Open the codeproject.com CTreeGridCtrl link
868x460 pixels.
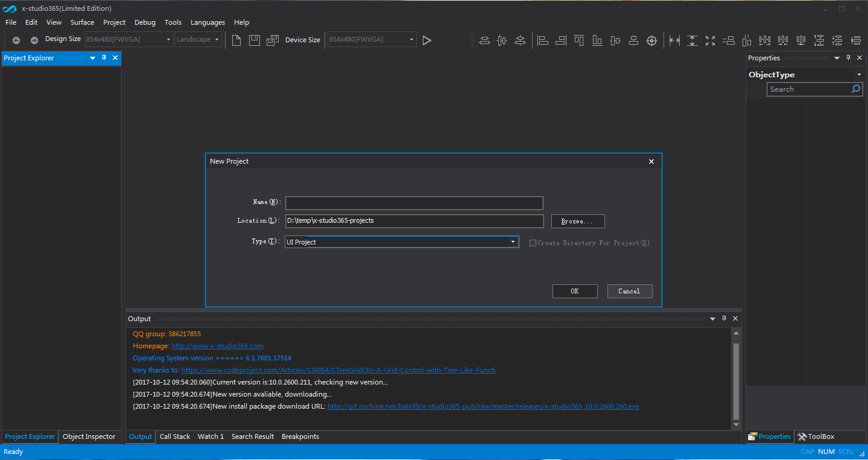tap(338, 370)
